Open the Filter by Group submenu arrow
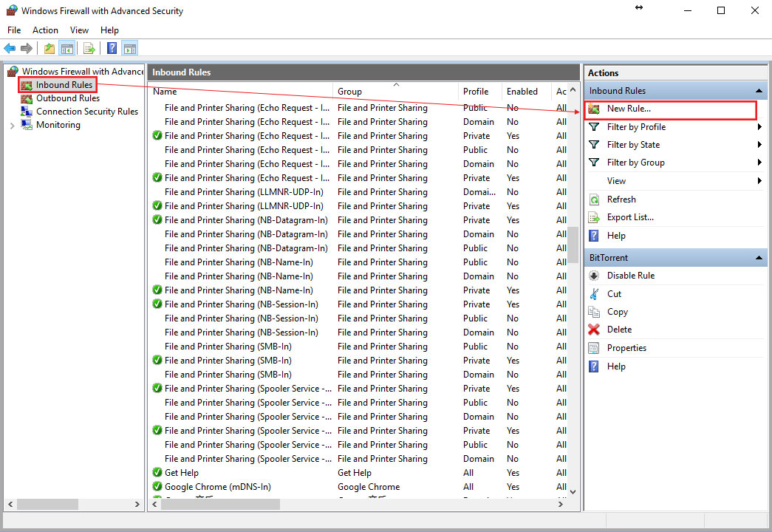772x532 pixels. 759,163
